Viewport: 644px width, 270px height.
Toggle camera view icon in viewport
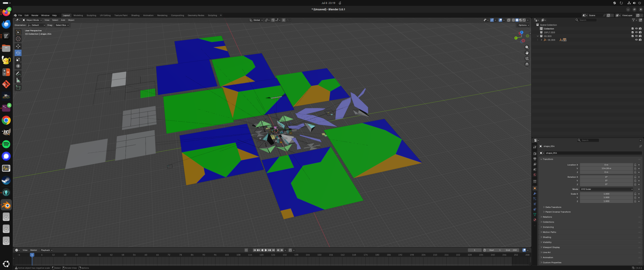[x=527, y=59]
